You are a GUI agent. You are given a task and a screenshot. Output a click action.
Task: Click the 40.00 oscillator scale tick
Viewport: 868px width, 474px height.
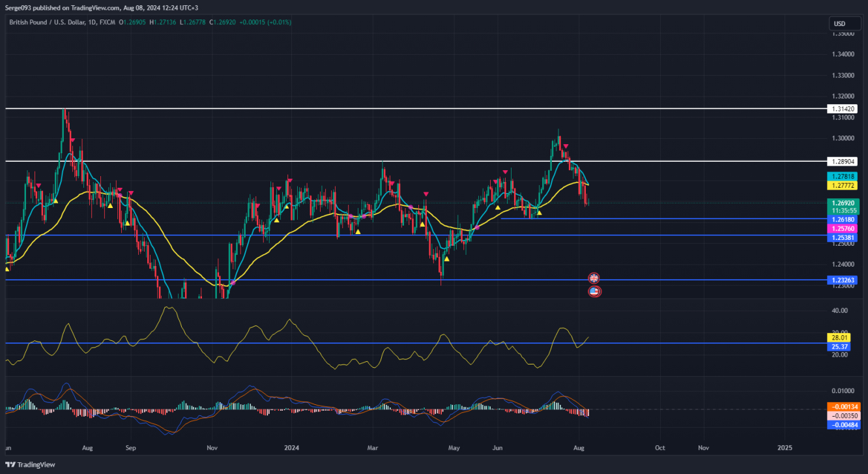coord(839,311)
